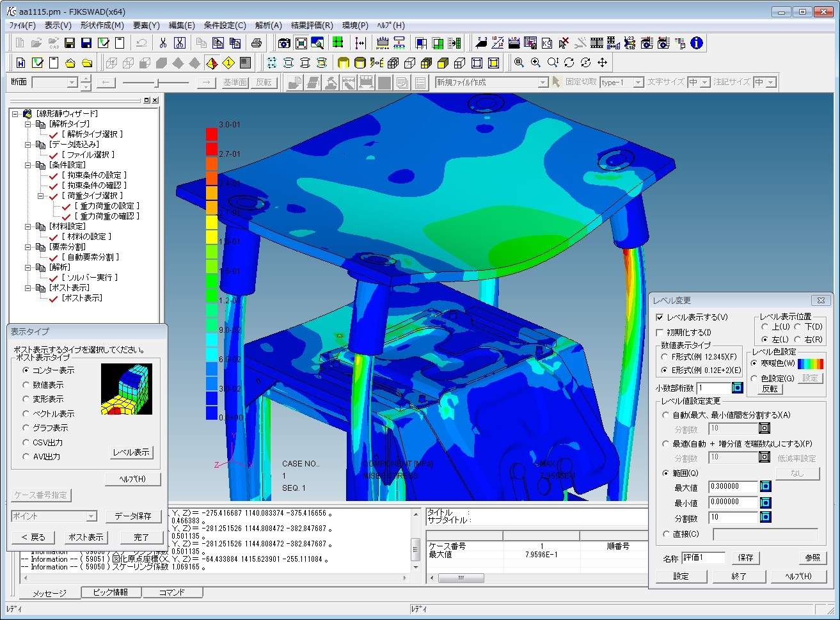Screen dimensions: 840x620
Task: Choose the F形式 numeric display option
Action: pos(665,357)
